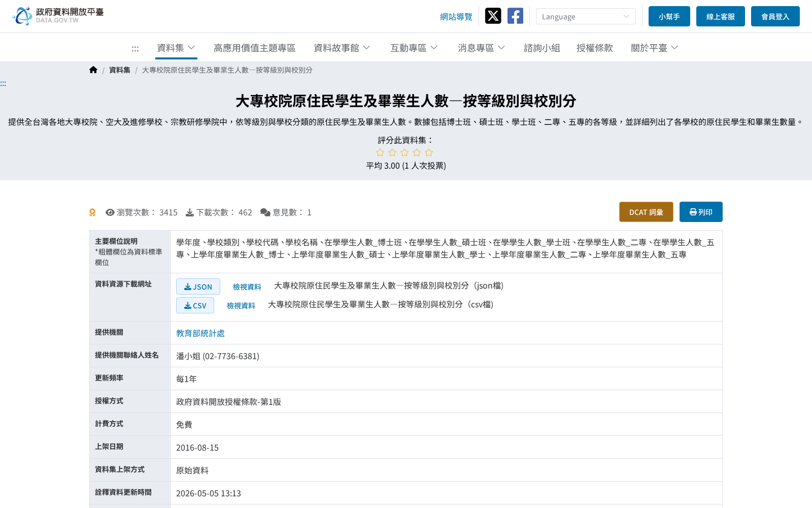Viewport: 812px width, 508px height.
Task: Click the ::: accessibility anchor in navigation bar
Action: point(135,48)
